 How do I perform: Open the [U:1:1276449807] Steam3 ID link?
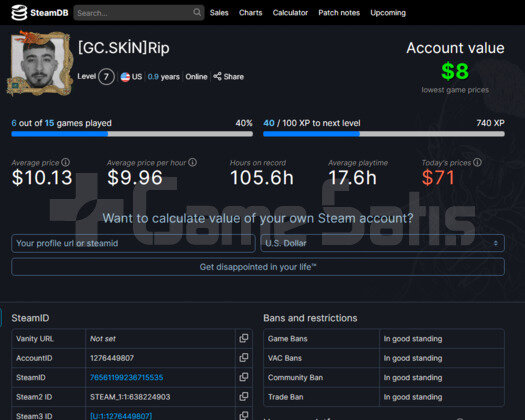pos(121,416)
